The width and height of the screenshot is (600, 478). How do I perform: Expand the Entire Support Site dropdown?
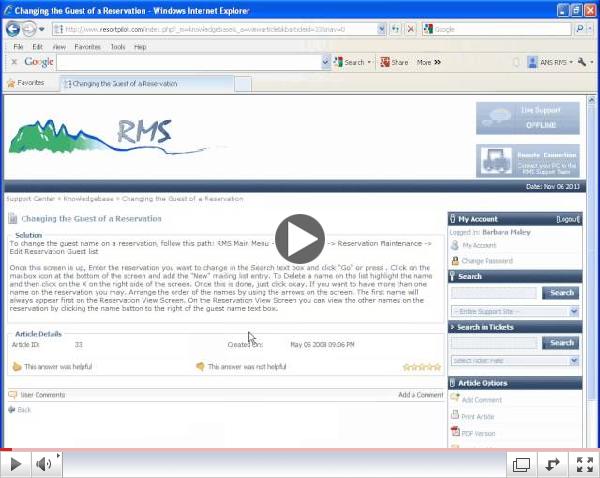click(x=574, y=312)
